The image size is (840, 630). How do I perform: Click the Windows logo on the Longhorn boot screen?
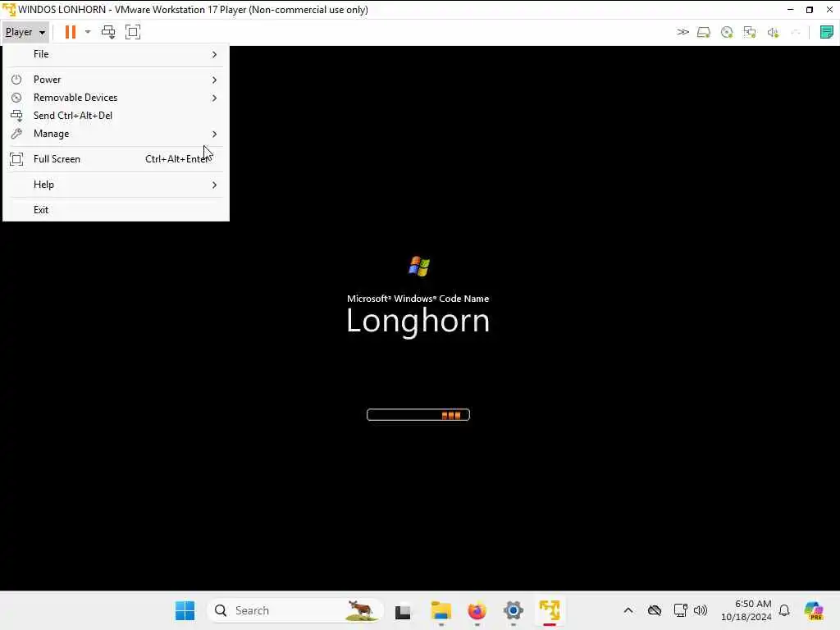click(x=419, y=267)
